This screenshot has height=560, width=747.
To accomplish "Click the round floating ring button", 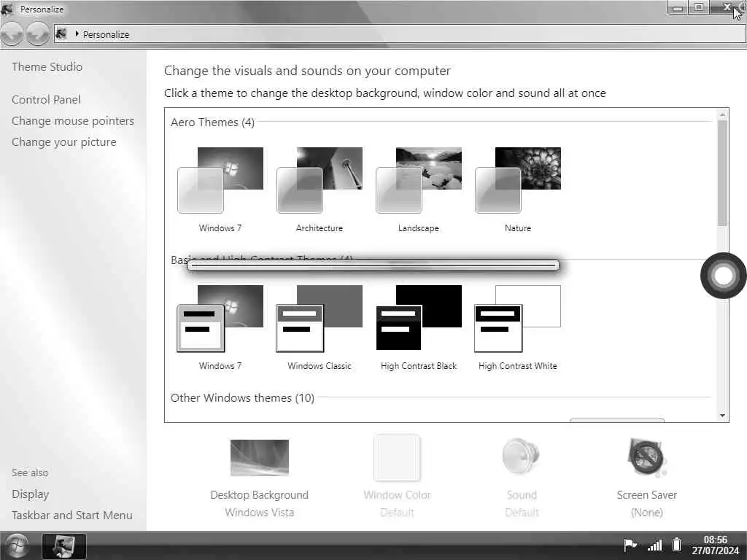I will click(723, 275).
